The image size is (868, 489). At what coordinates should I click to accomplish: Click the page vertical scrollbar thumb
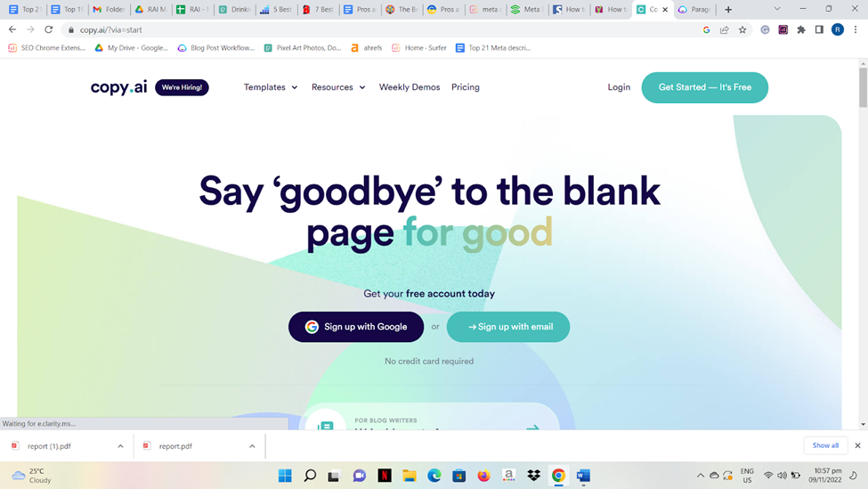[863, 87]
